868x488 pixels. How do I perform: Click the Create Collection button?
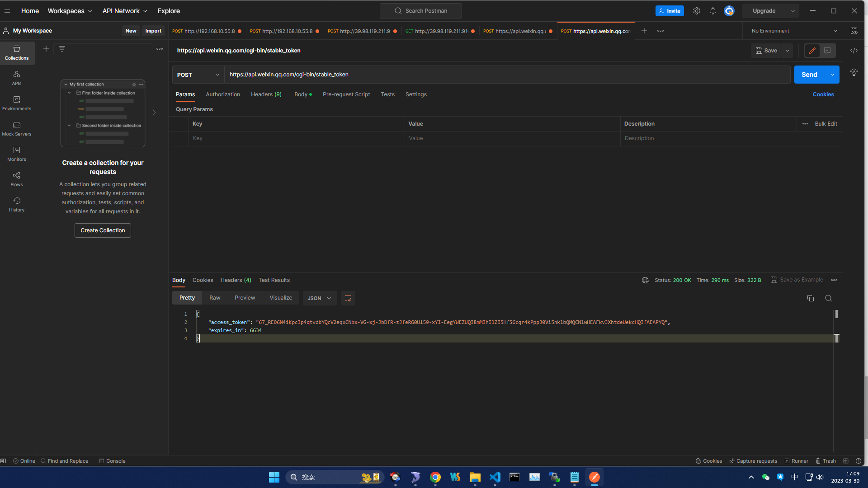point(103,230)
